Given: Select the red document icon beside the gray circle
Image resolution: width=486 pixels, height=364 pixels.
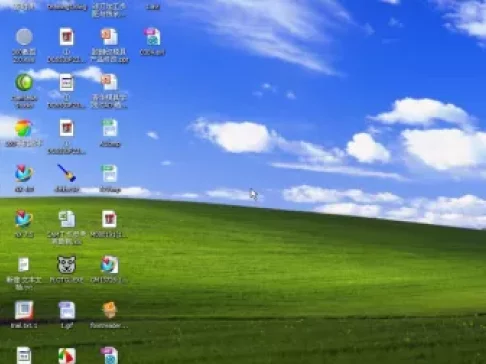Looking at the screenshot, I should (66, 37).
